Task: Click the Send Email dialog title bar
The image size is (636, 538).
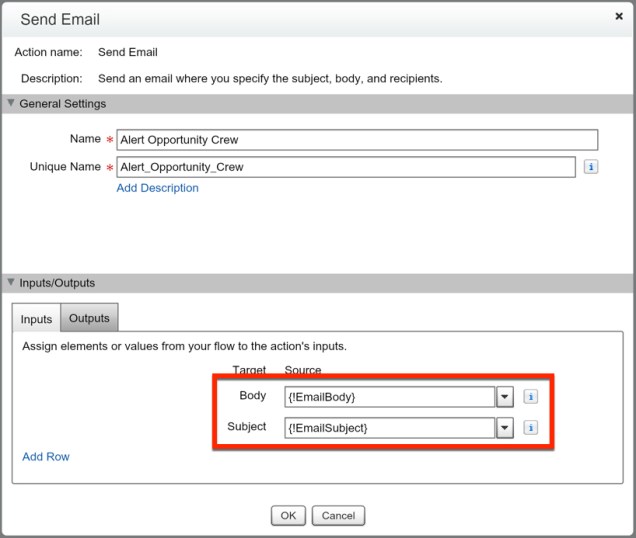Action: click(300, 19)
